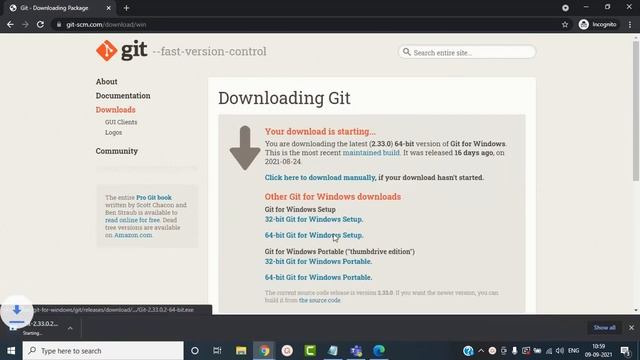Expand the Git download item options chevron

pyautogui.click(x=70, y=328)
